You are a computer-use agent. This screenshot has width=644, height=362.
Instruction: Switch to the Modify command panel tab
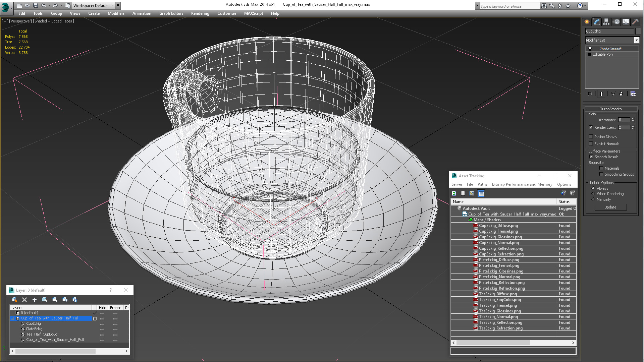tap(597, 22)
